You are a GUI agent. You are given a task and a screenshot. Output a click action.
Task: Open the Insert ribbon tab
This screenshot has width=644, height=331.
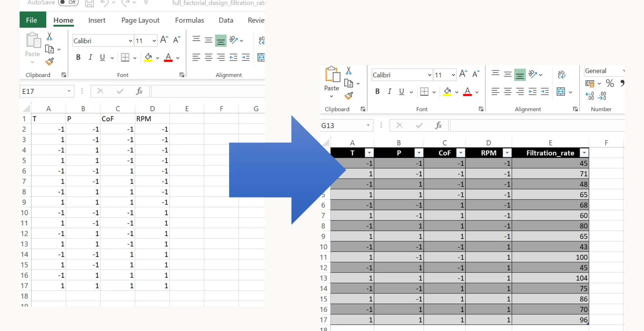97,20
